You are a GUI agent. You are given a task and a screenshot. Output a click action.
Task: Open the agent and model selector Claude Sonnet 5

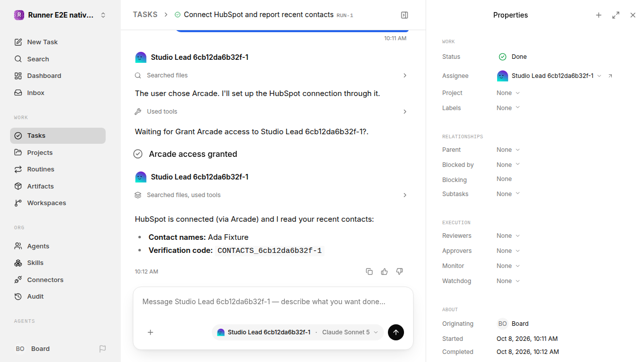[x=298, y=332]
